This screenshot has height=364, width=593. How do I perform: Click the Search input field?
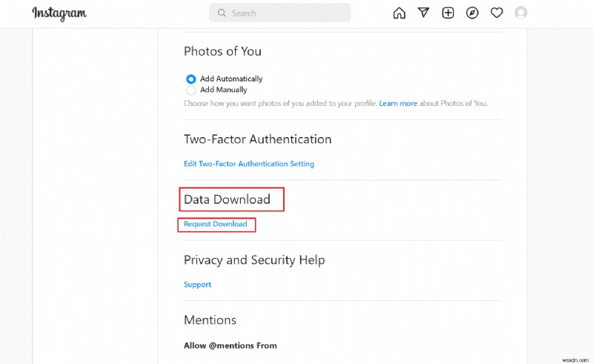(x=285, y=13)
